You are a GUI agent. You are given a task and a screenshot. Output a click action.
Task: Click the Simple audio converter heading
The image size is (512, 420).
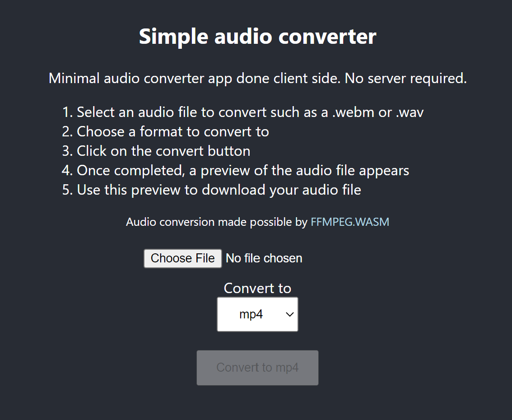click(257, 37)
